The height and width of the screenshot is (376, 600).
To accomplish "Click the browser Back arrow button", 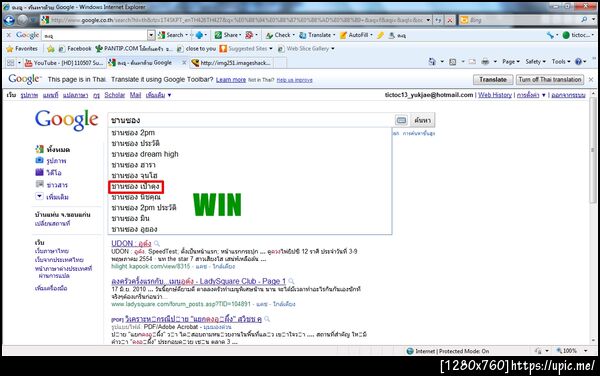I will (9, 20).
